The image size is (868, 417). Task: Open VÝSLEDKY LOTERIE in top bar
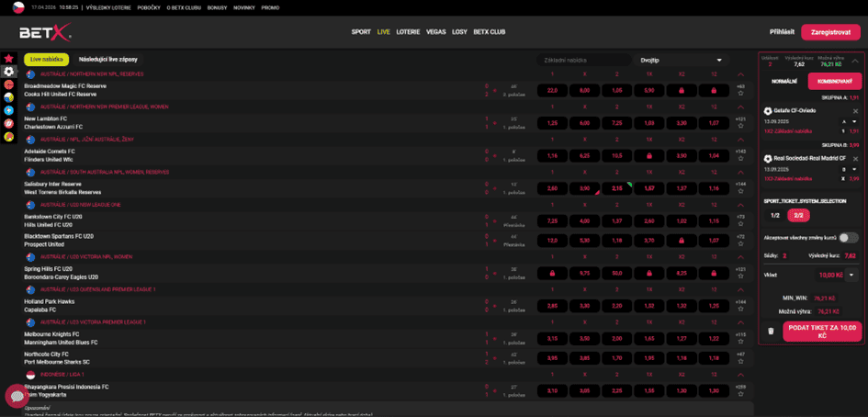pos(107,8)
